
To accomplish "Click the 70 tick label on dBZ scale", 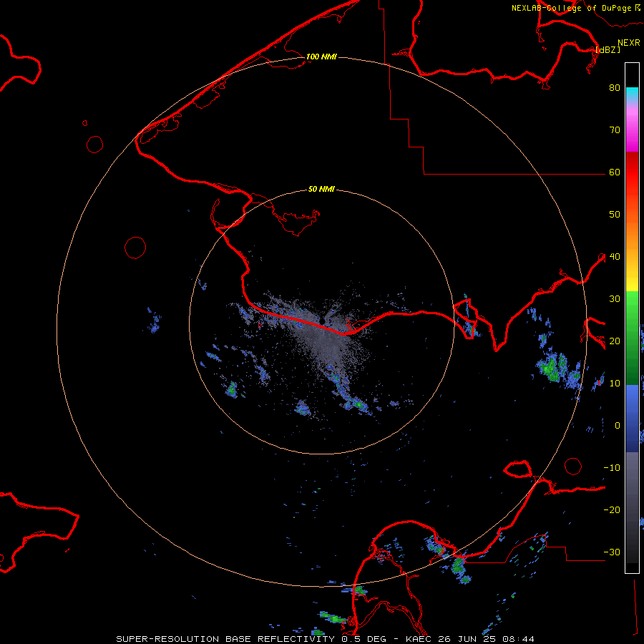I will 615,130.
